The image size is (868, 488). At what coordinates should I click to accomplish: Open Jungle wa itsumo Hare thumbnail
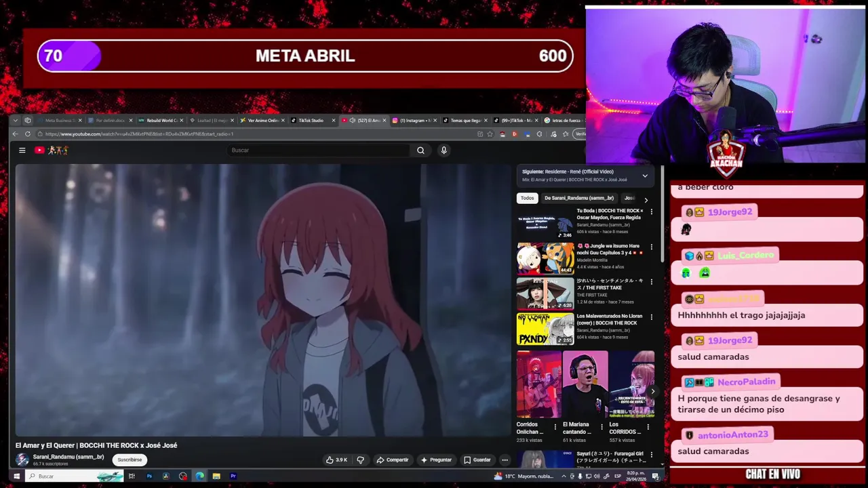[x=545, y=259]
